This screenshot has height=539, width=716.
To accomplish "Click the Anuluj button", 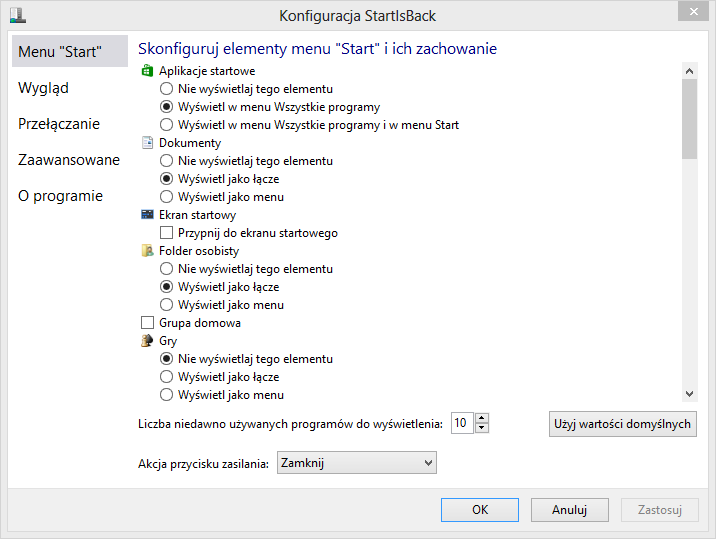I will pos(569,510).
